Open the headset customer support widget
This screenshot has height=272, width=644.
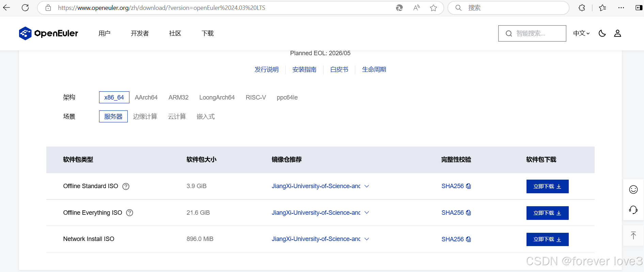tap(633, 210)
